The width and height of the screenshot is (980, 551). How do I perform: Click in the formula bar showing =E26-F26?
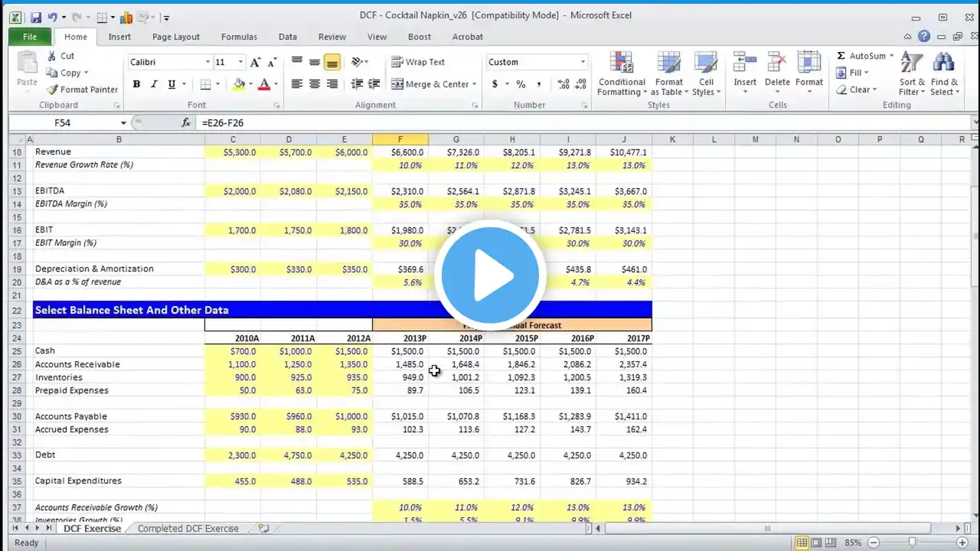click(583, 122)
